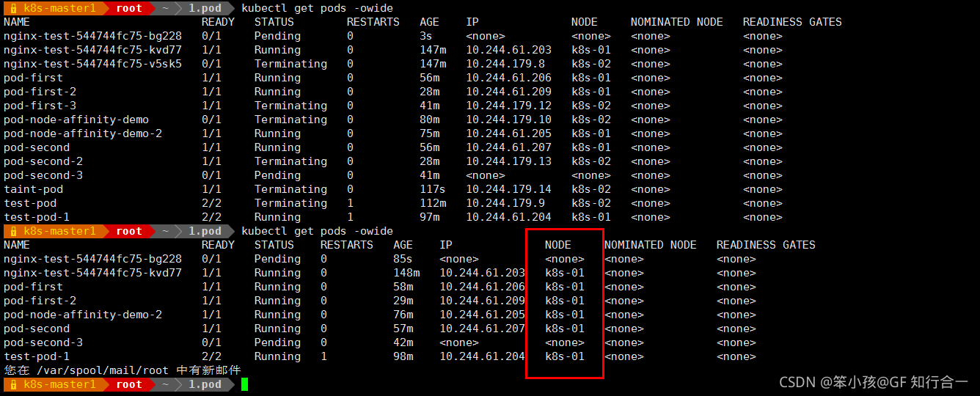Select the age value 80m
The height and width of the screenshot is (396, 980).
429,120
